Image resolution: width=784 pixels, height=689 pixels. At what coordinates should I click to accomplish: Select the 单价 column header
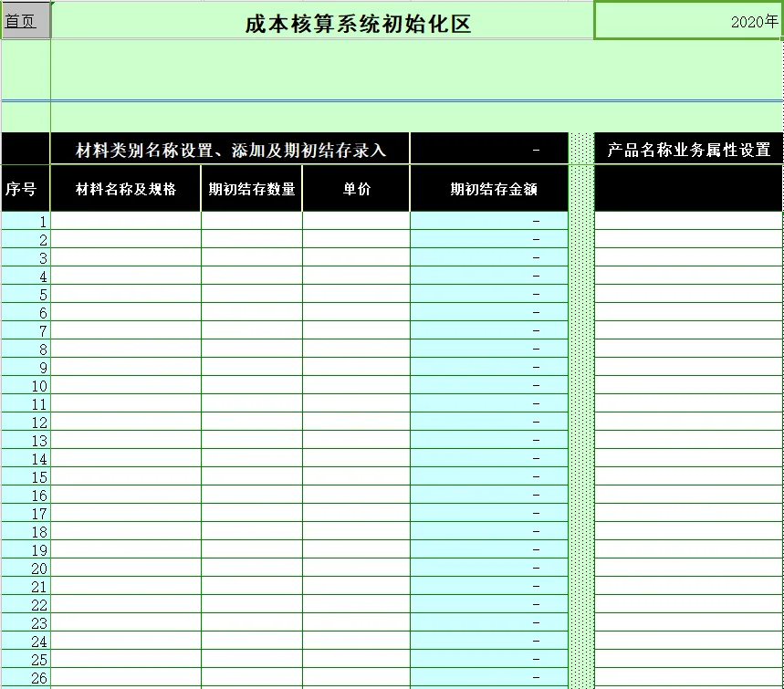[x=356, y=189]
